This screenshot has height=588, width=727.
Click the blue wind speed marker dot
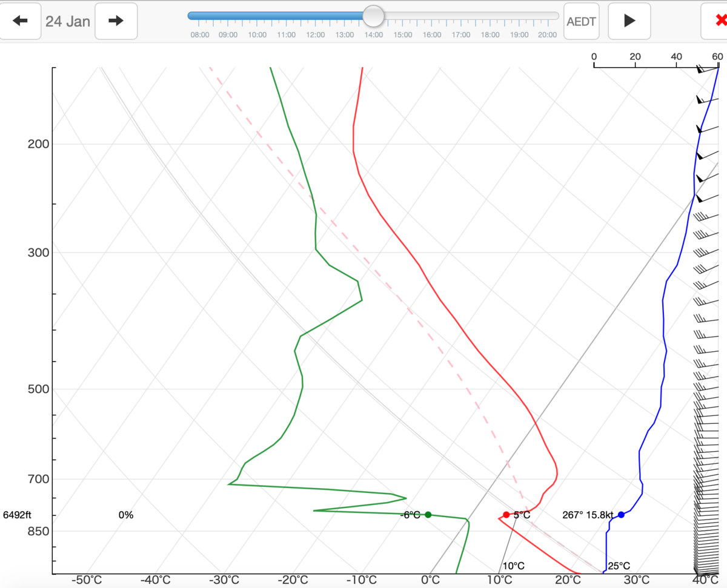click(621, 515)
